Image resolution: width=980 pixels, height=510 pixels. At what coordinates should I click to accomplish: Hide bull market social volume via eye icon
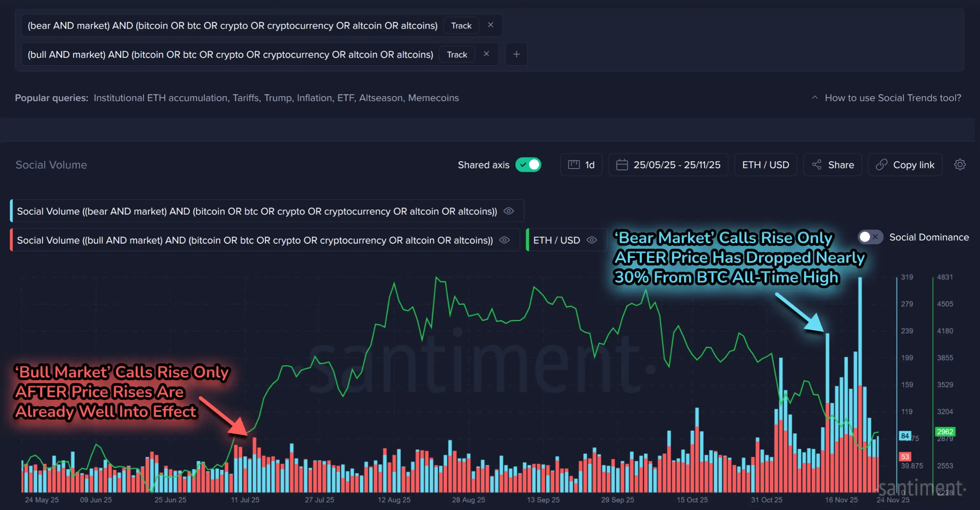(505, 240)
